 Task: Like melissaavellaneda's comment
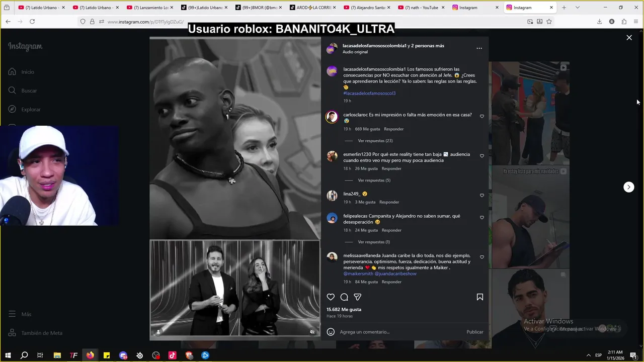tap(482, 257)
